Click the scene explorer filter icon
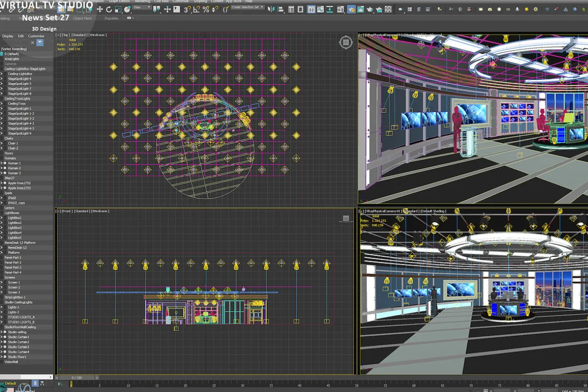Image resolution: width=588 pixels, height=392 pixels. point(40,43)
